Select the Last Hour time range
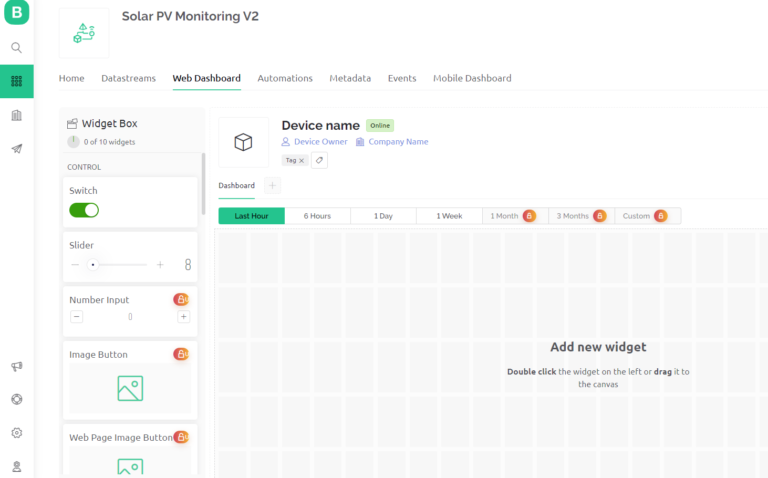768x478 pixels. (x=251, y=216)
